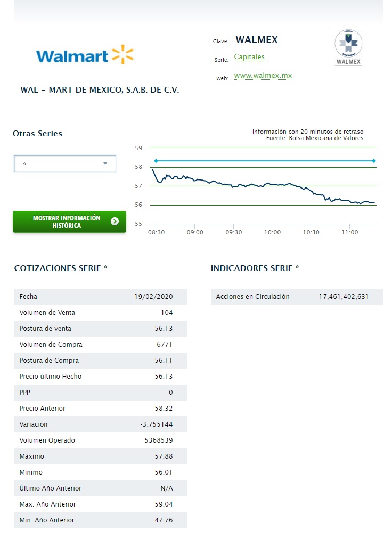Click the Máximo value 57.88
This screenshot has width=392, height=539.
coord(164,456)
